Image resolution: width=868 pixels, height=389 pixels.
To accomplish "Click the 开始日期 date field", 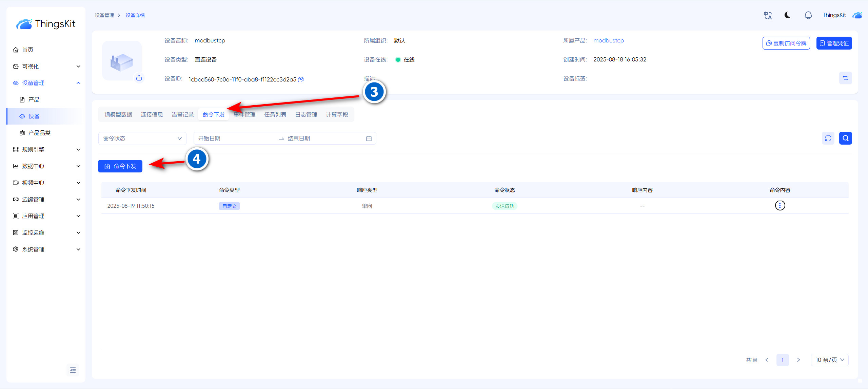I will [x=234, y=138].
